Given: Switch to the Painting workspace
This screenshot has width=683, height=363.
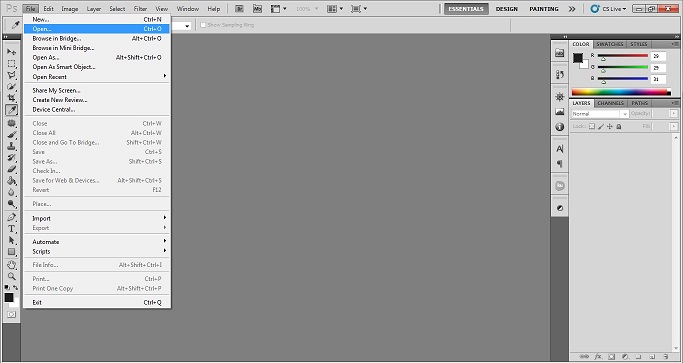Looking at the screenshot, I should pyautogui.click(x=544, y=9).
